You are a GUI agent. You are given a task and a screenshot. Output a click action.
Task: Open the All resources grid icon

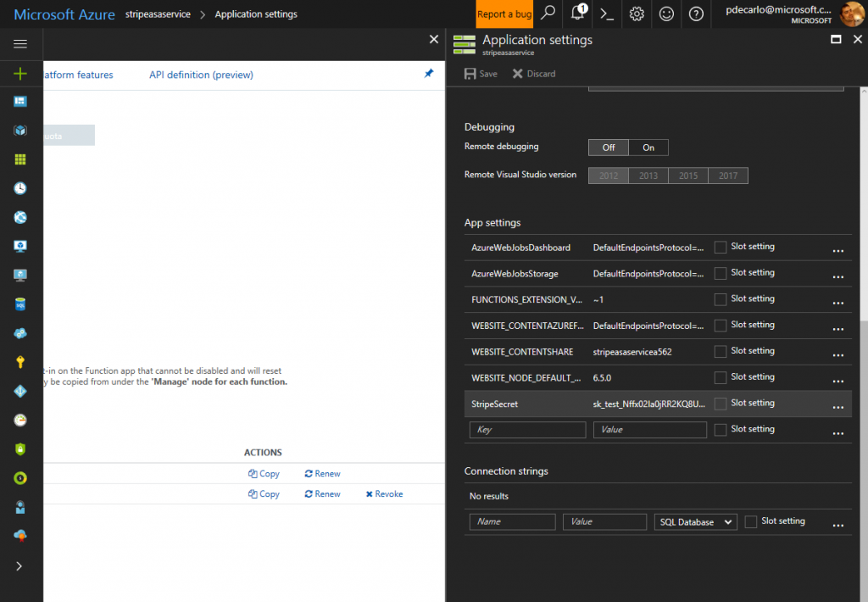point(20,159)
